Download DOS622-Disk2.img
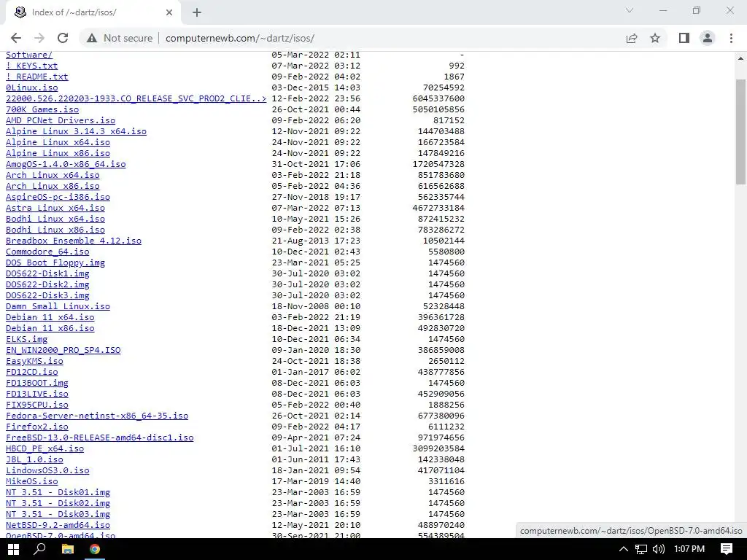This screenshot has height=560, width=747. [47, 285]
